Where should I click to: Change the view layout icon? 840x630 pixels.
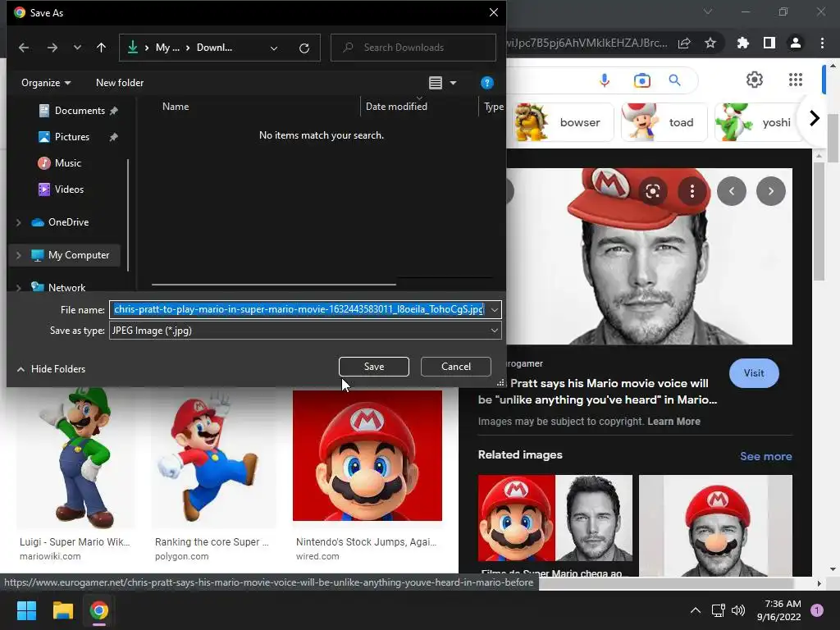pos(436,83)
